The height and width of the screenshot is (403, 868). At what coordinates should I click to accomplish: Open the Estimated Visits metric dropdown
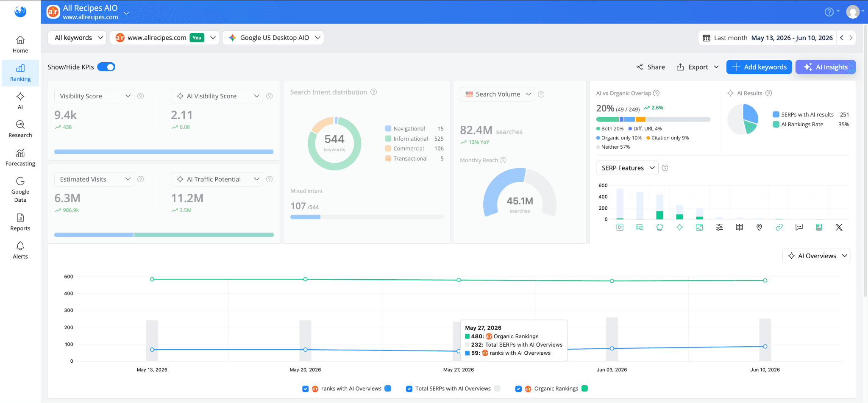(95, 179)
